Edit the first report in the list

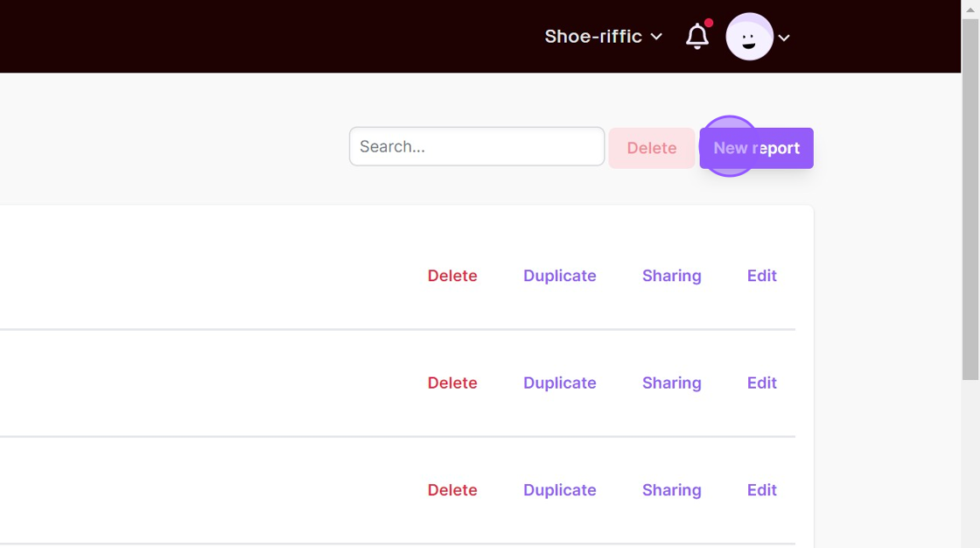click(x=762, y=276)
